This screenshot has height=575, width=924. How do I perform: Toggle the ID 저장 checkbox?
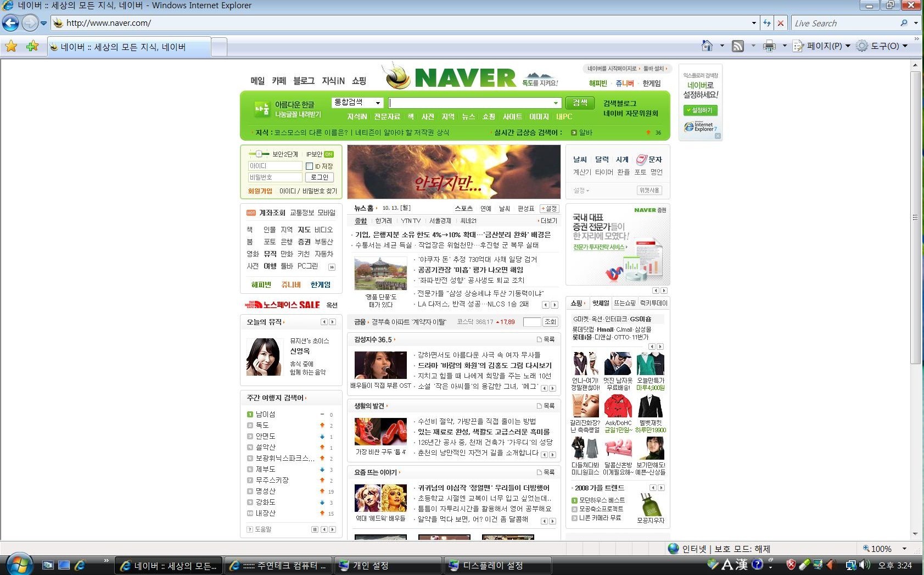point(309,166)
